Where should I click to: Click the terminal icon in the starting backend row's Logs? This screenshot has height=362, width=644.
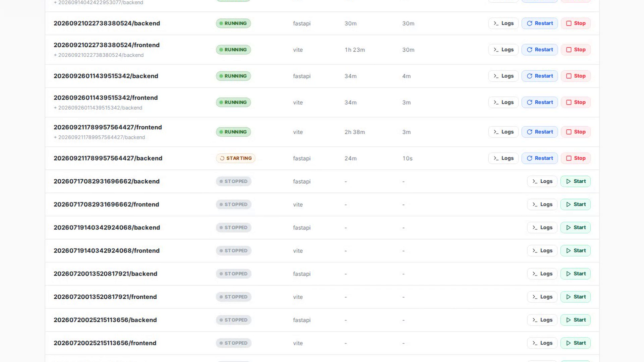tap(496, 158)
